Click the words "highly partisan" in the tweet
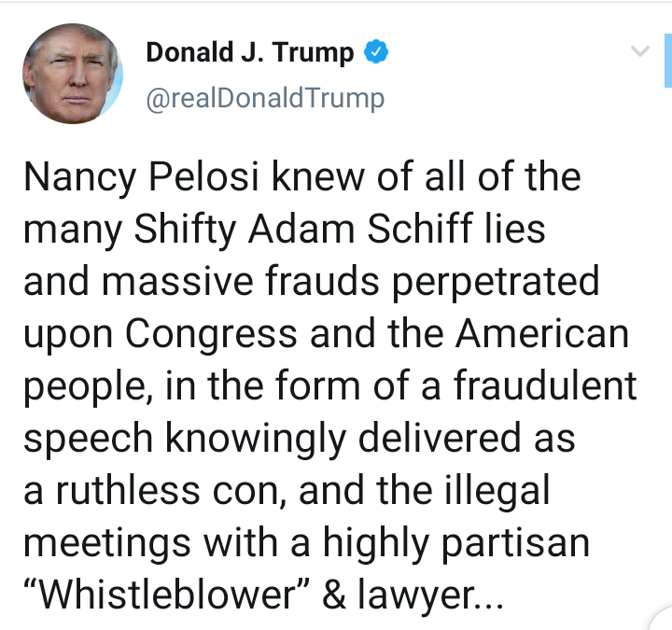Image resolution: width=672 pixels, height=630 pixels. 456,544
